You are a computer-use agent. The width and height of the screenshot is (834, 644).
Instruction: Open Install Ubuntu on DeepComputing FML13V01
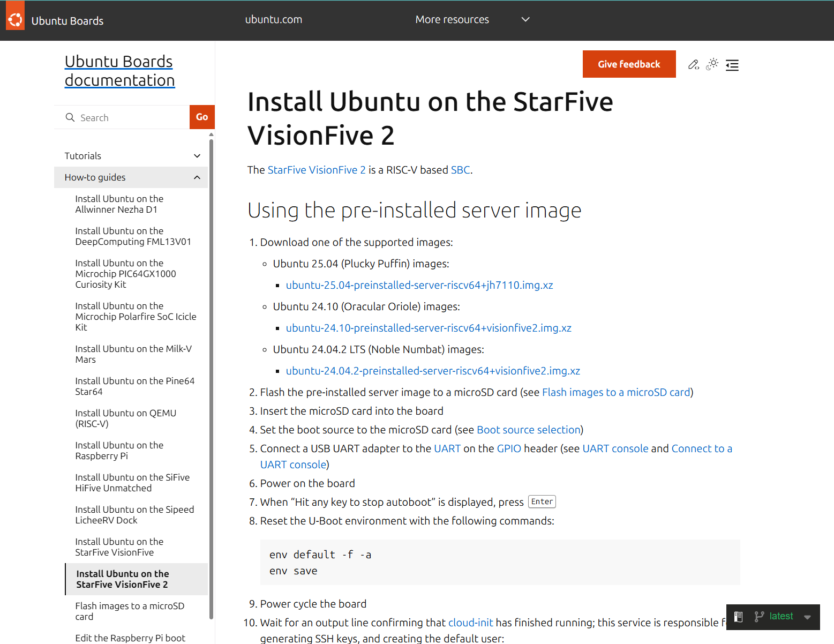pos(133,236)
